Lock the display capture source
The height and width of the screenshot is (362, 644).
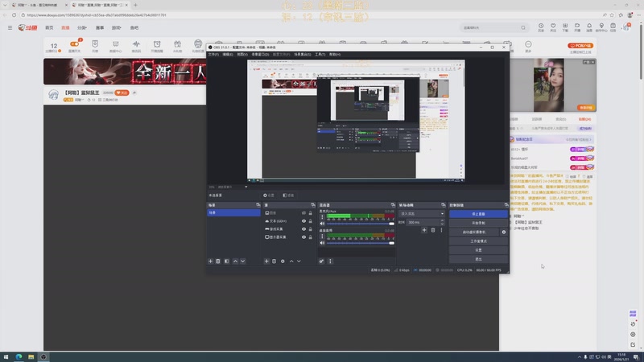311,237
